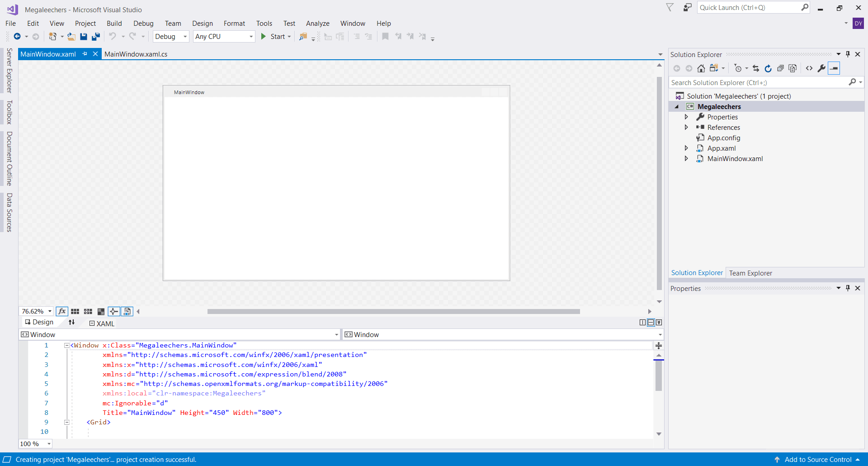Navigate backward with the blue back arrow
Image resolution: width=868 pixels, height=466 pixels.
pyautogui.click(x=17, y=37)
